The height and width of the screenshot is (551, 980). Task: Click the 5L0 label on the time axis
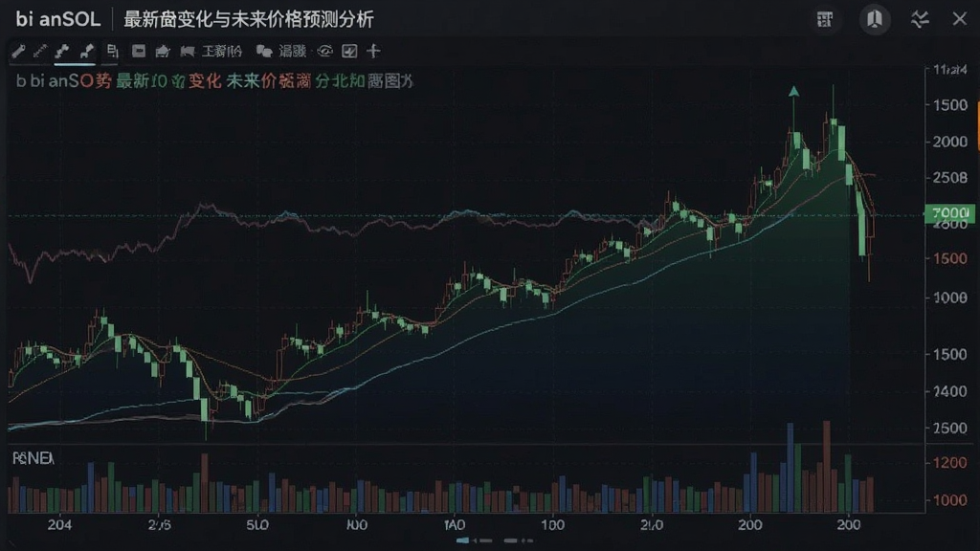pyautogui.click(x=257, y=525)
